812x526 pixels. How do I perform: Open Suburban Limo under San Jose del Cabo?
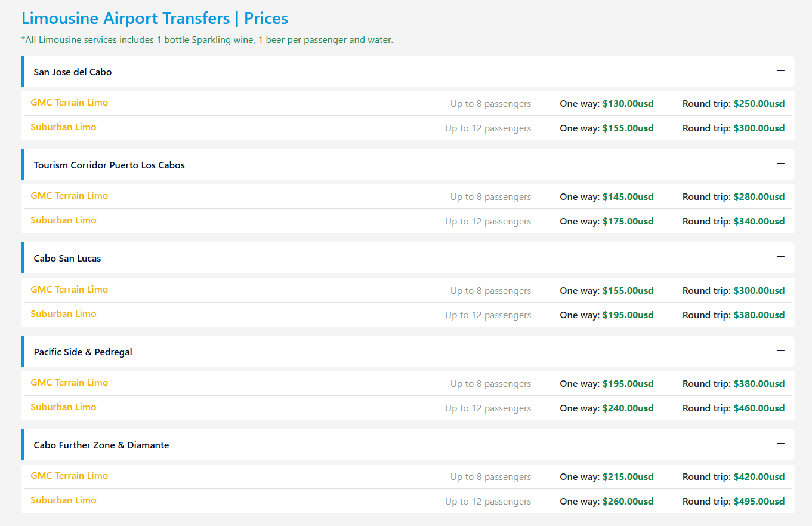pos(63,127)
